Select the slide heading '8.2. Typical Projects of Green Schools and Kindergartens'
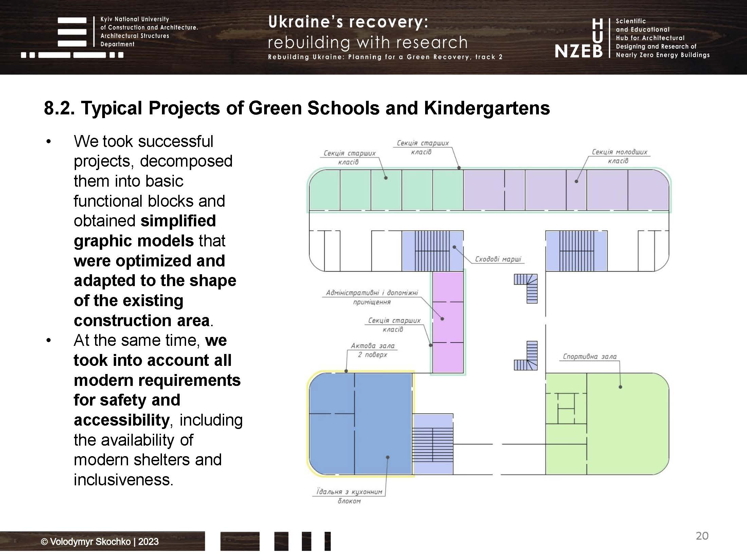Image resolution: width=747 pixels, height=560 pixels. [297, 108]
